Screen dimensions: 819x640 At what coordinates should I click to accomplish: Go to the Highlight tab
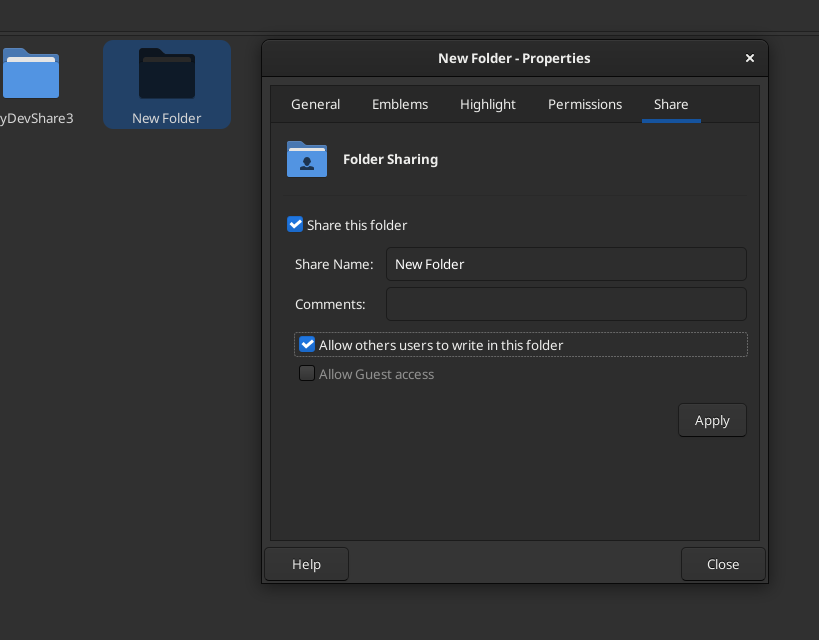488,104
